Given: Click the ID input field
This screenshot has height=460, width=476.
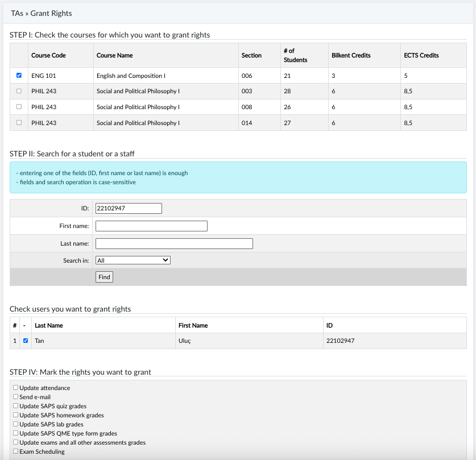Looking at the screenshot, I should [x=129, y=209].
